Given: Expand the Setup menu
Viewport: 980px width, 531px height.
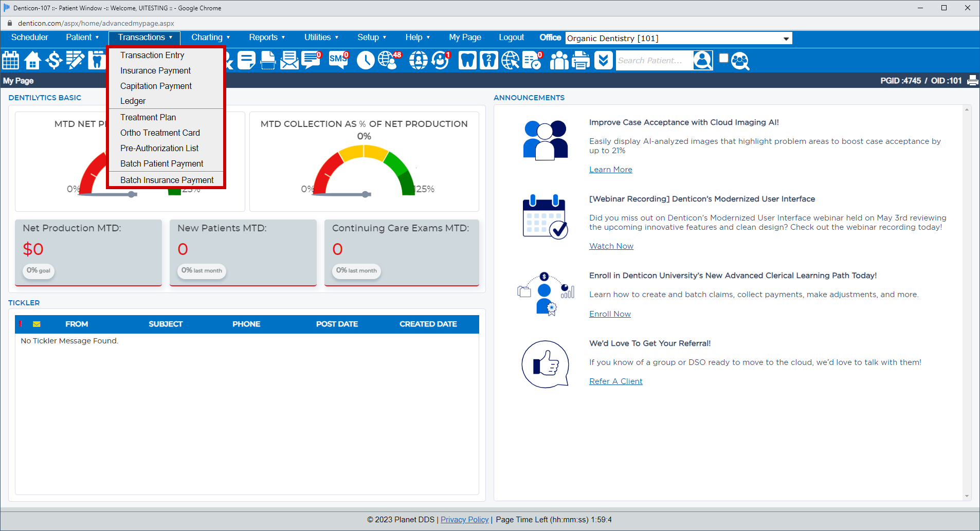Looking at the screenshot, I should (x=372, y=37).
